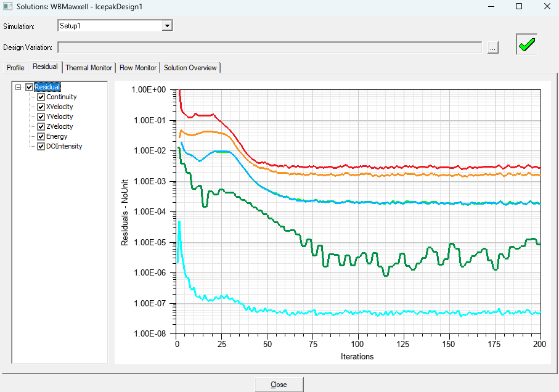Select the ZVelocity tree label
This screenshot has height=392, width=559.
pyautogui.click(x=60, y=126)
